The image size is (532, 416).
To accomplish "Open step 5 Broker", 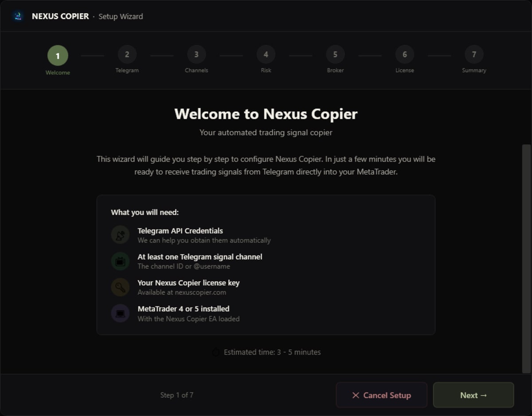I will pyautogui.click(x=335, y=54).
